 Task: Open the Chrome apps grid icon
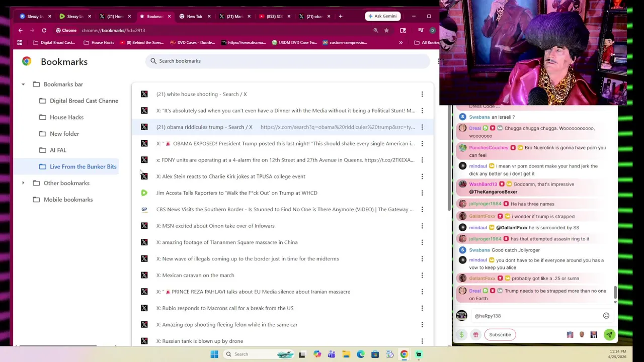(20, 43)
